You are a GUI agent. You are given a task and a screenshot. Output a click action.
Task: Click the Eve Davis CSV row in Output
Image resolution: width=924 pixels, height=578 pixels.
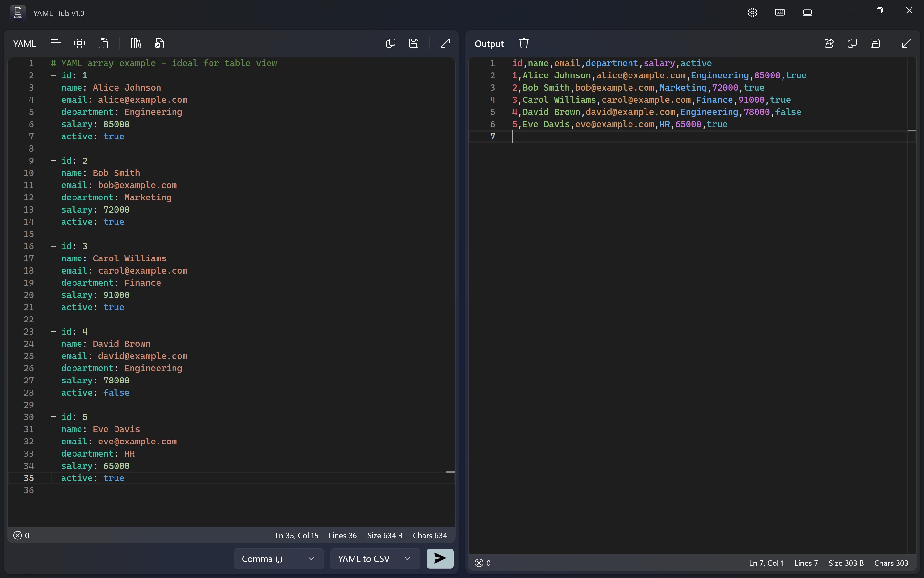[620, 124]
